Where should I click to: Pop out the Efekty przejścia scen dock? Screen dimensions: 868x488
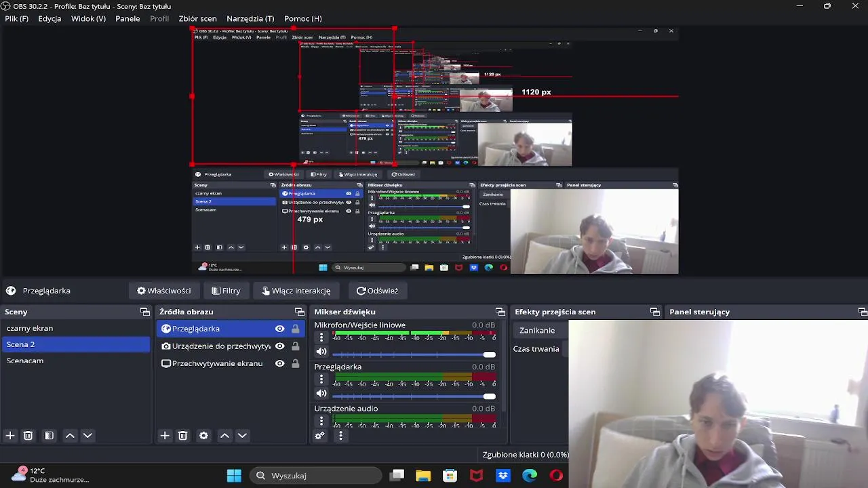654,312
